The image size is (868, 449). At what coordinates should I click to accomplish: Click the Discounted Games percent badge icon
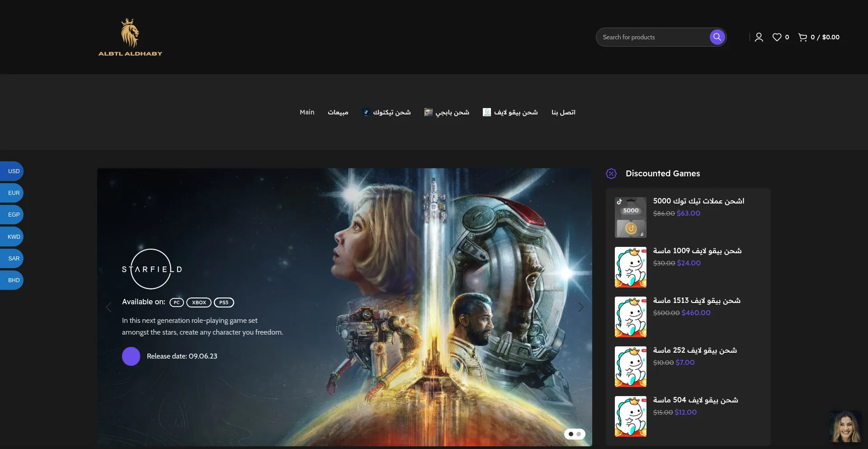611,174
